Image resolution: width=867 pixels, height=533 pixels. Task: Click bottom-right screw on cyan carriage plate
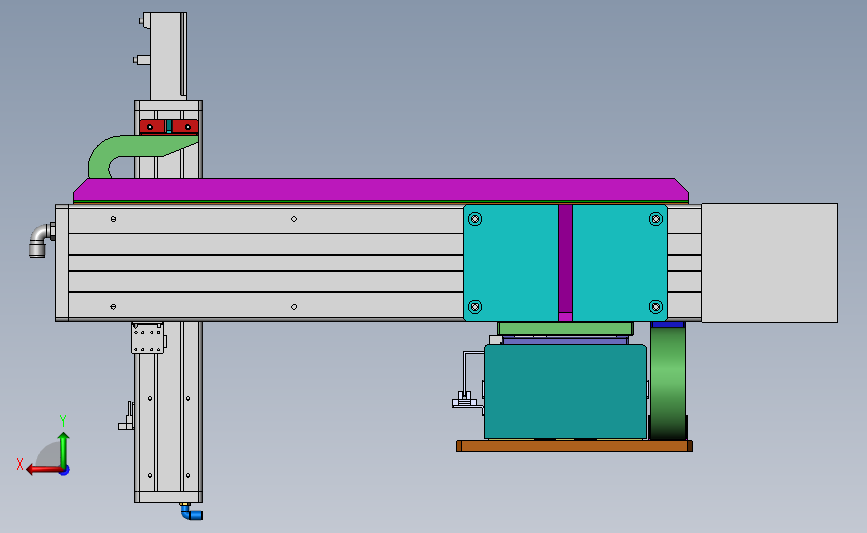pyautogui.click(x=656, y=307)
